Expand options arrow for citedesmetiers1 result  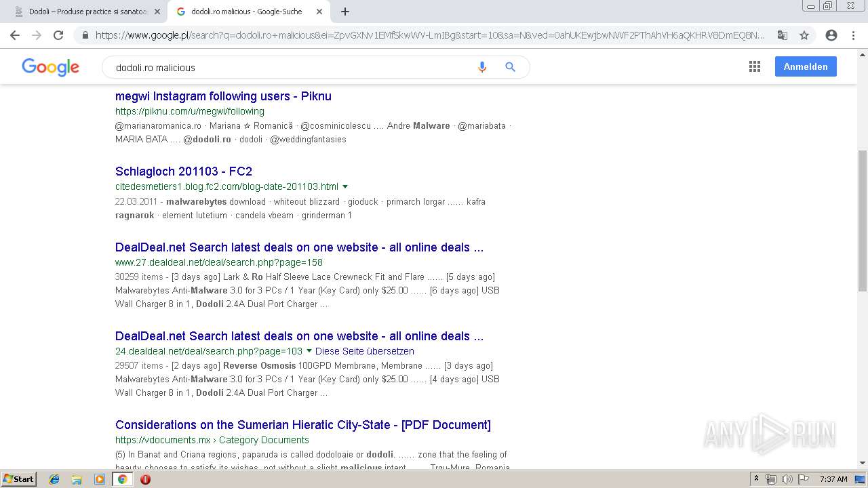pos(345,186)
